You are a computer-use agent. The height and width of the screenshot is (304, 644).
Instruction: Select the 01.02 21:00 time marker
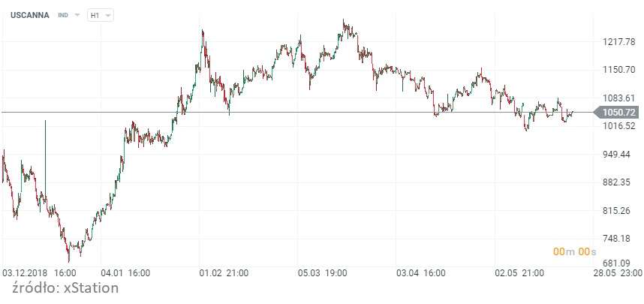(x=223, y=273)
